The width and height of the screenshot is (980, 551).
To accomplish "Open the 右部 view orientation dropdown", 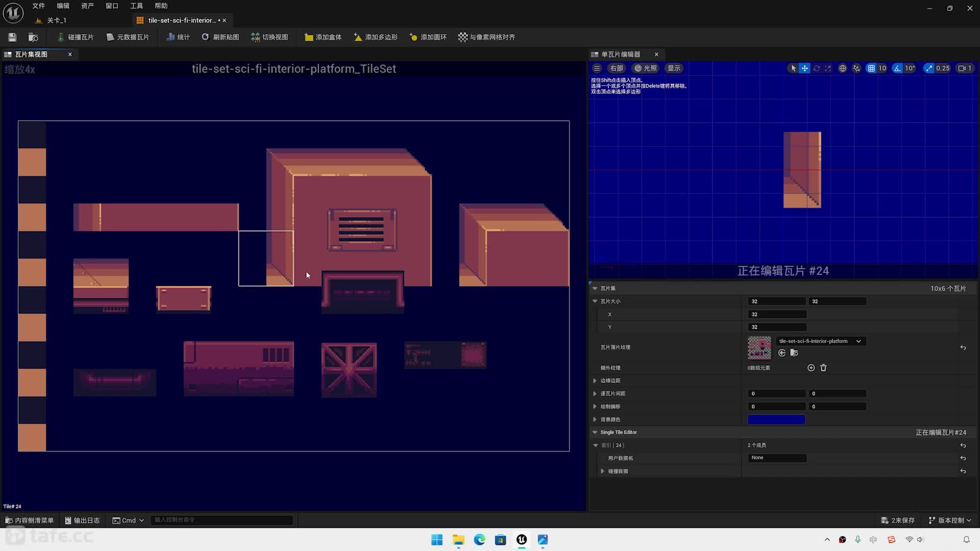I will (x=617, y=68).
